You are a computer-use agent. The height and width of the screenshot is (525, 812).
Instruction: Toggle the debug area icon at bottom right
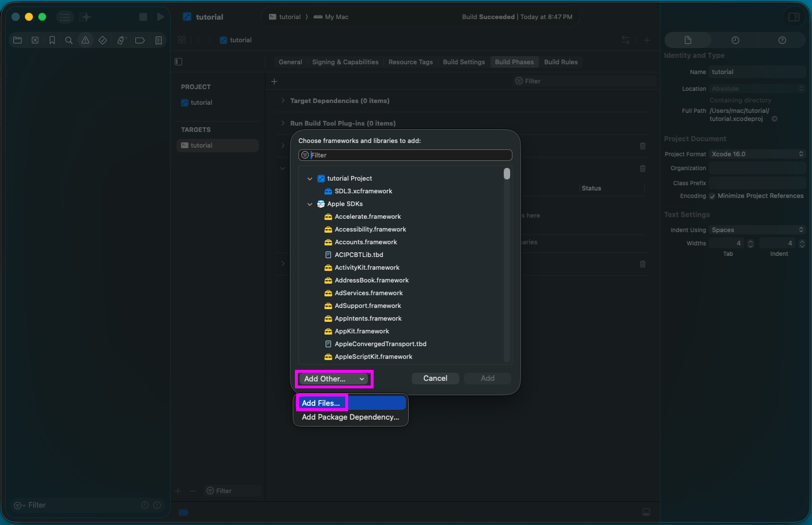point(646,512)
